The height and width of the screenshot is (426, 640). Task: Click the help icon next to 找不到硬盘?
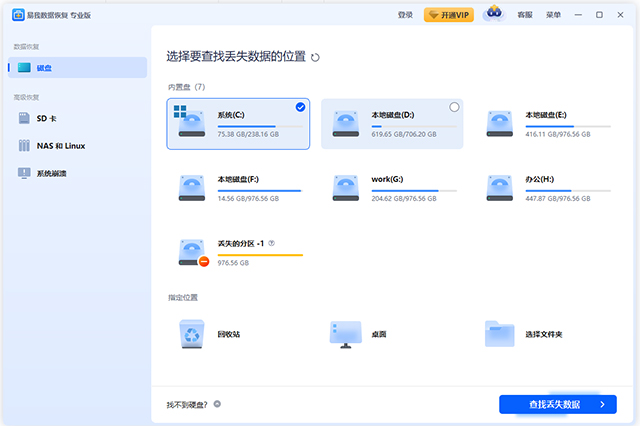click(x=217, y=404)
